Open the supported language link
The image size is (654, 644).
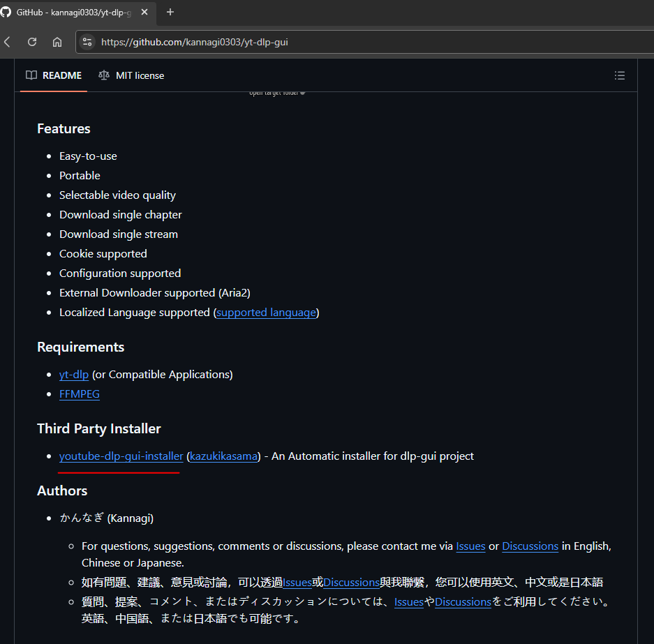tap(266, 313)
